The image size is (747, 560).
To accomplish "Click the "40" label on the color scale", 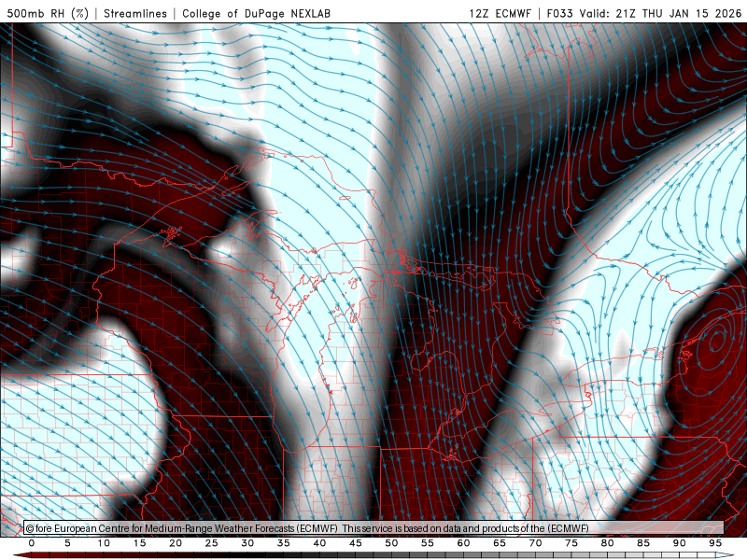I will click(x=319, y=543).
